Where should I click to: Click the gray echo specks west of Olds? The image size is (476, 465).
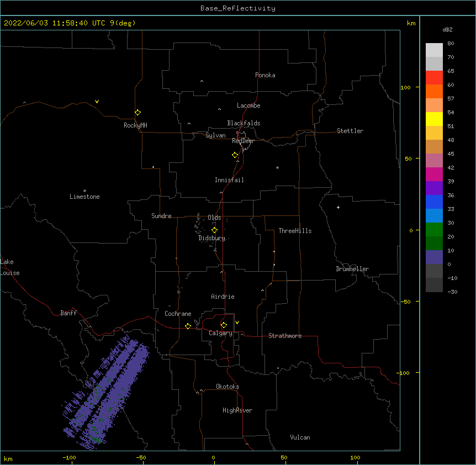click(x=198, y=223)
